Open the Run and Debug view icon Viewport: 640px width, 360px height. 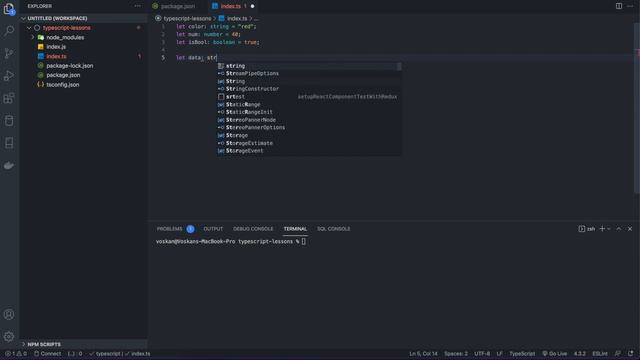click(x=9, y=76)
